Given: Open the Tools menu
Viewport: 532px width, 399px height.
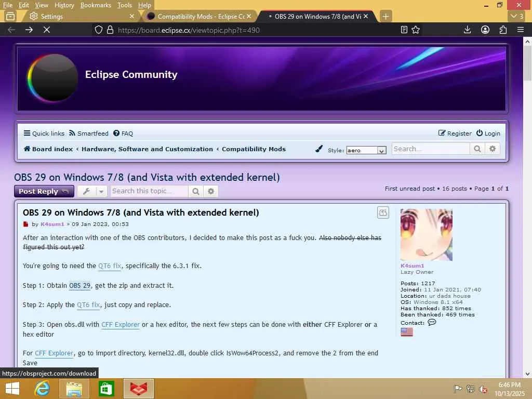Looking at the screenshot, I should click(125, 5).
